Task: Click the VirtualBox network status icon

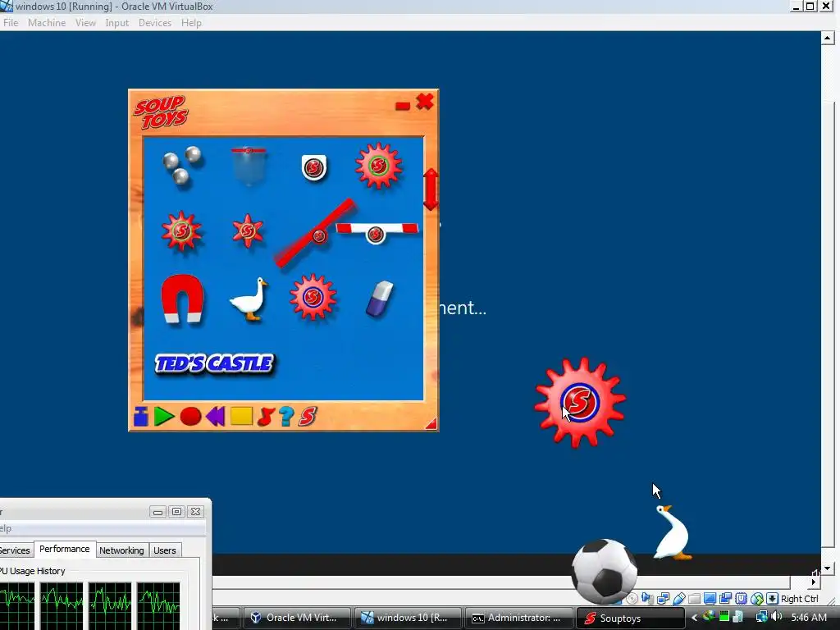Action: 663,598
